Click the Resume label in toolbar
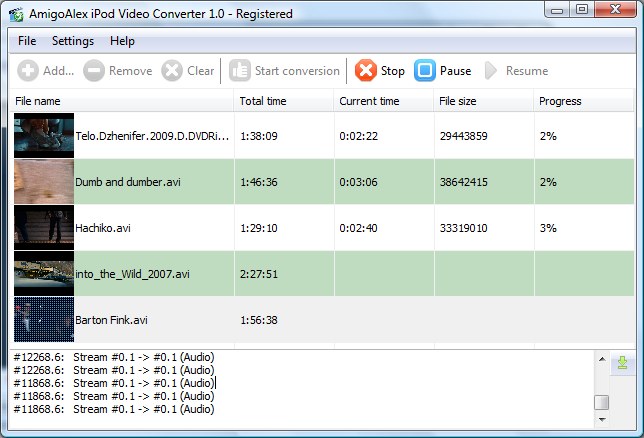Image resolution: width=644 pixels, height=438 pixels. 527,71
